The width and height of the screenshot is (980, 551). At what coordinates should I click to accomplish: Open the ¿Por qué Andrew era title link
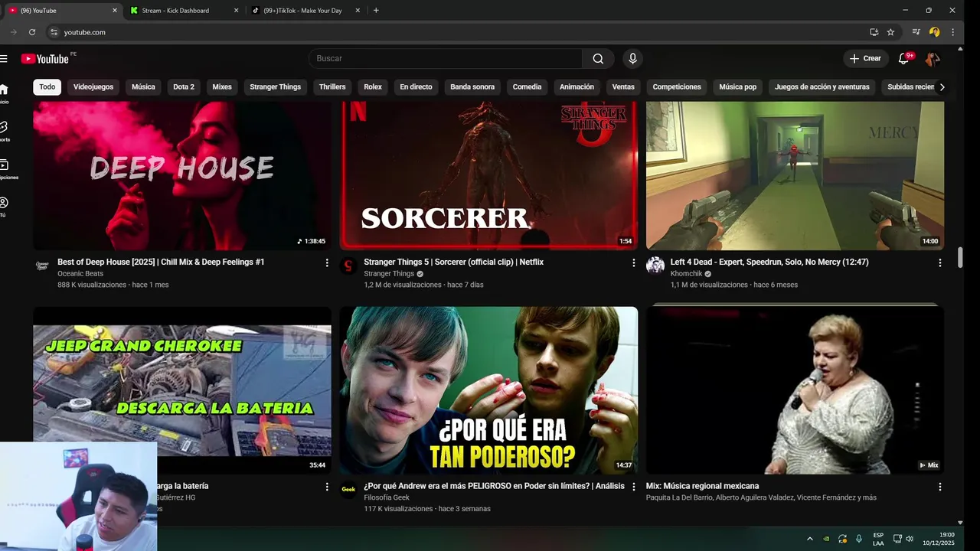[494, 487]
